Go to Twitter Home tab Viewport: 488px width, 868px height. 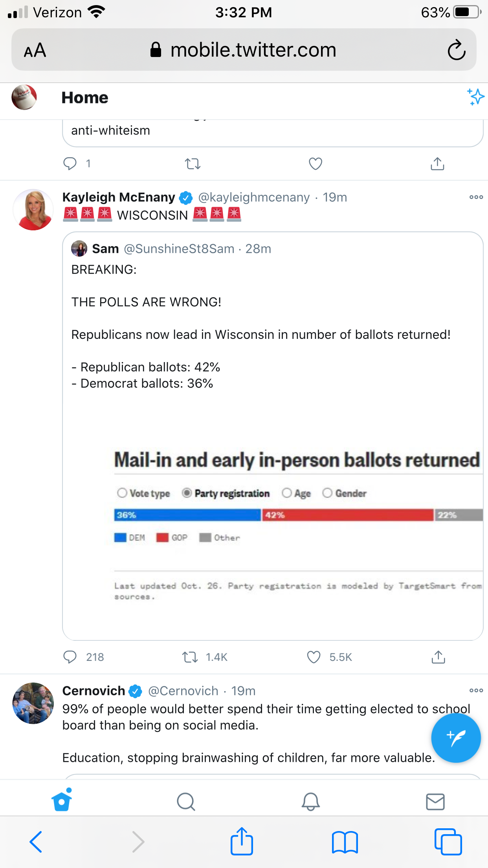[x=62, y=801]
